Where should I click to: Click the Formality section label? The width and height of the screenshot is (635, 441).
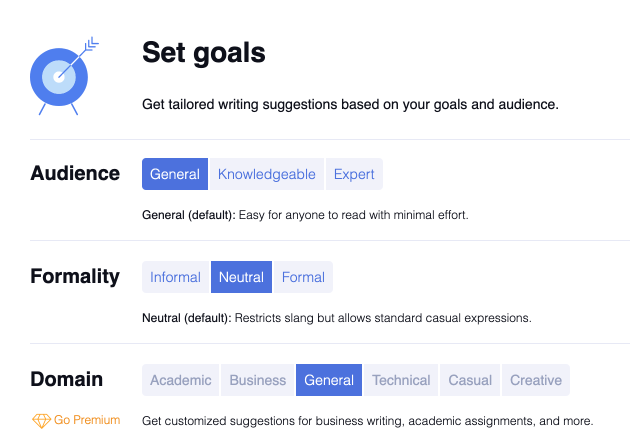click(75, 277)
